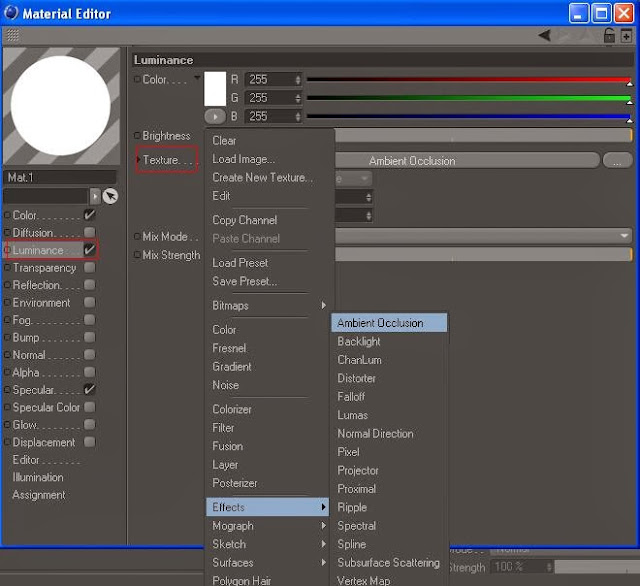Click the Mat.1 material name field
Image resolution: width=640 pixels, height=586 pixels.
(x=60, y=177)
